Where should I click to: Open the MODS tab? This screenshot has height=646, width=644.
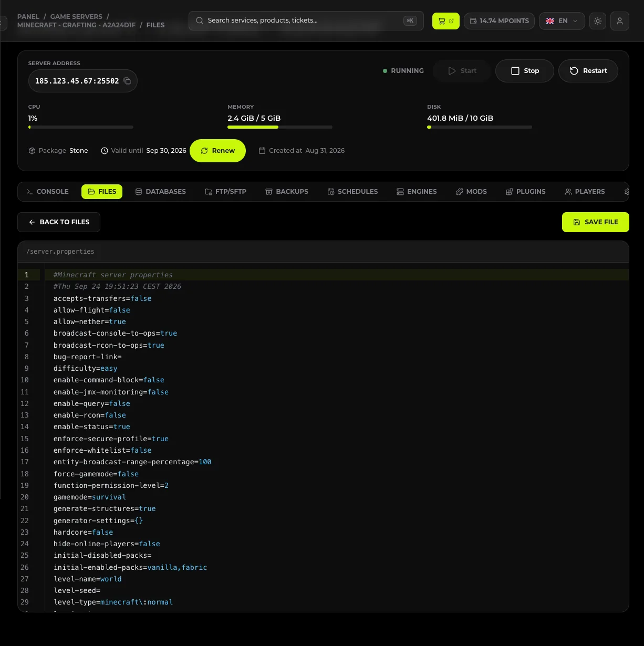(x=471, y=192)
